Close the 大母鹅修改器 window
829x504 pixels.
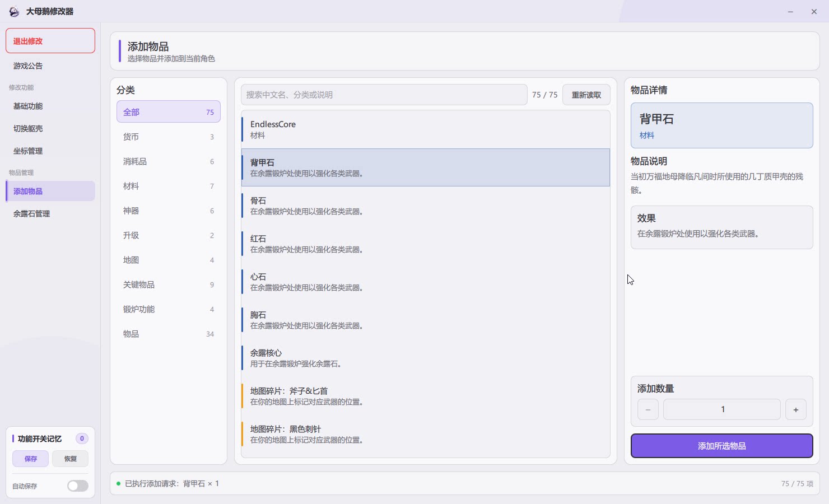pos(814,11)
